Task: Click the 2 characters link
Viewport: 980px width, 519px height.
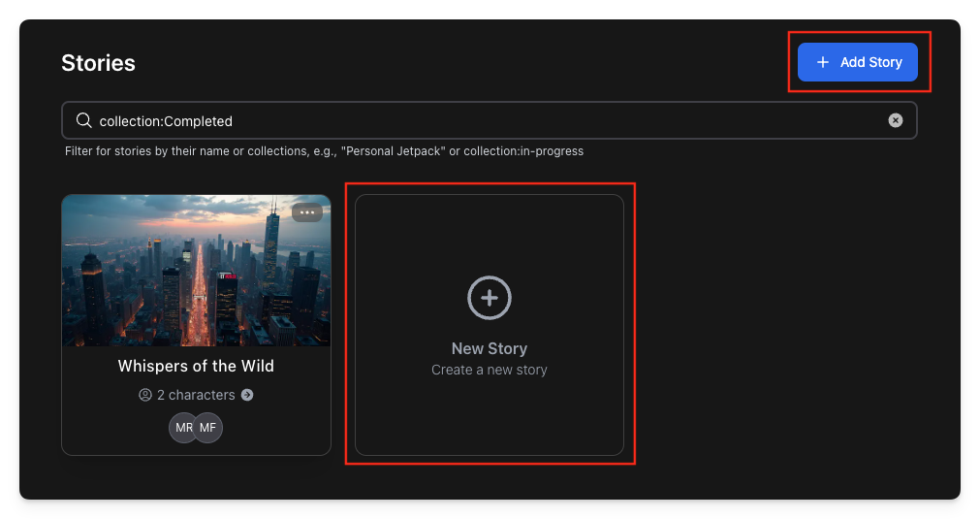Action: [196, 395]
